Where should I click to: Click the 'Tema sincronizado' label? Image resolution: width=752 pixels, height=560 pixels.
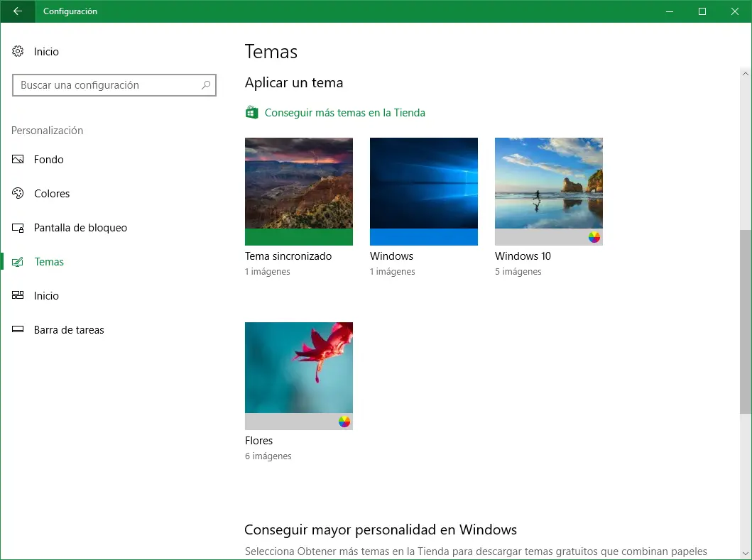coord(288,256)
